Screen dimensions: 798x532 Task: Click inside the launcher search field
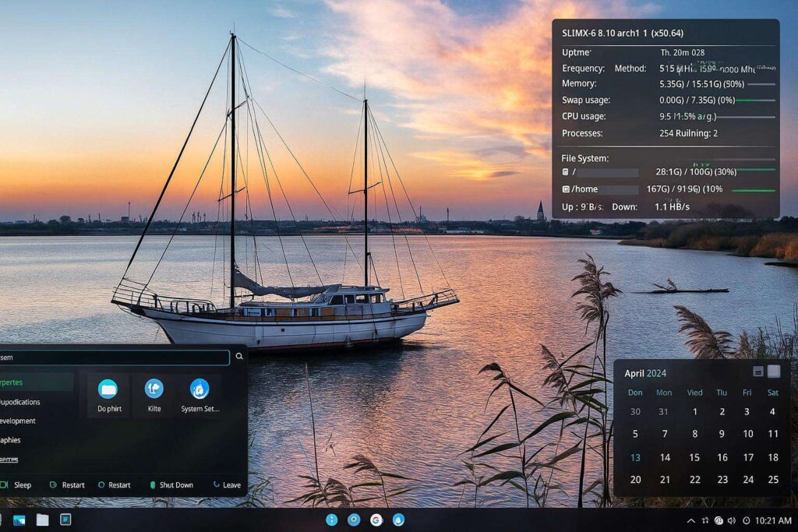click(117, 358)
